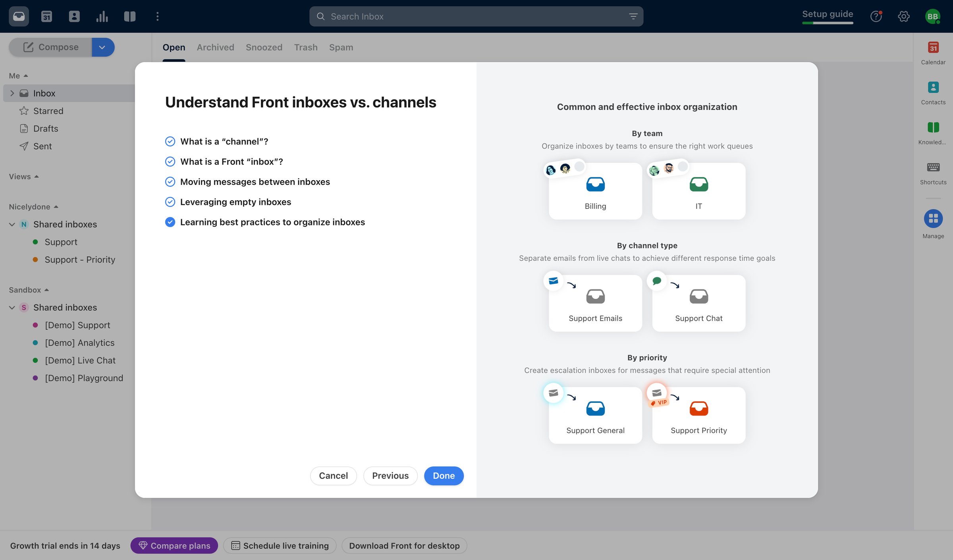Click the Manage apps icon in right sidebar
Image resolution: width=953 pixels, height=560 pixels.
[x=933, y=219]
